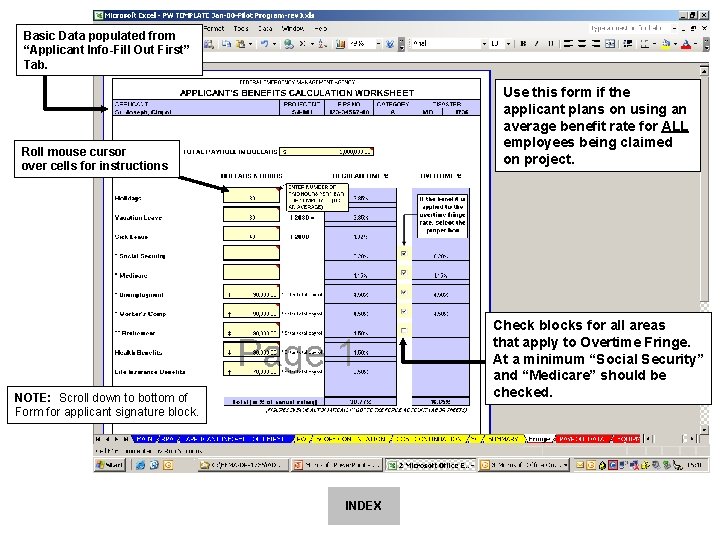Click the Holidays hours input cell
Screen dimensions: 720x540
pos(251,196)
